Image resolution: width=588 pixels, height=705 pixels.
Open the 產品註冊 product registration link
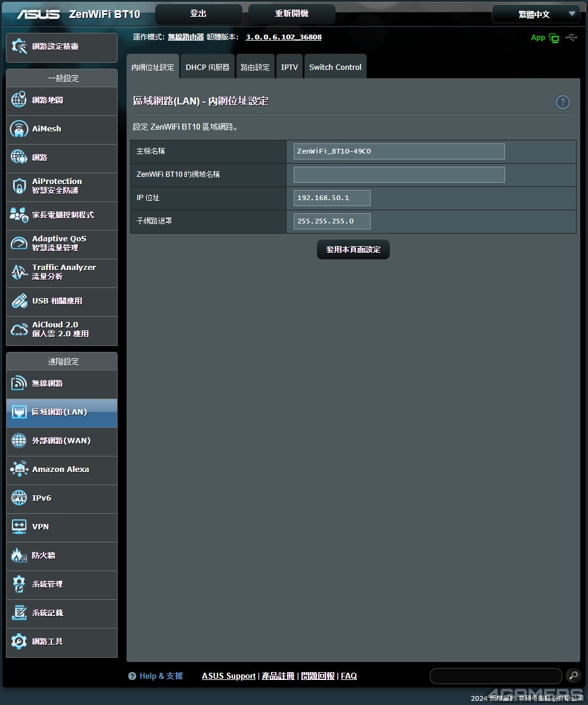(x=278, y=676)
